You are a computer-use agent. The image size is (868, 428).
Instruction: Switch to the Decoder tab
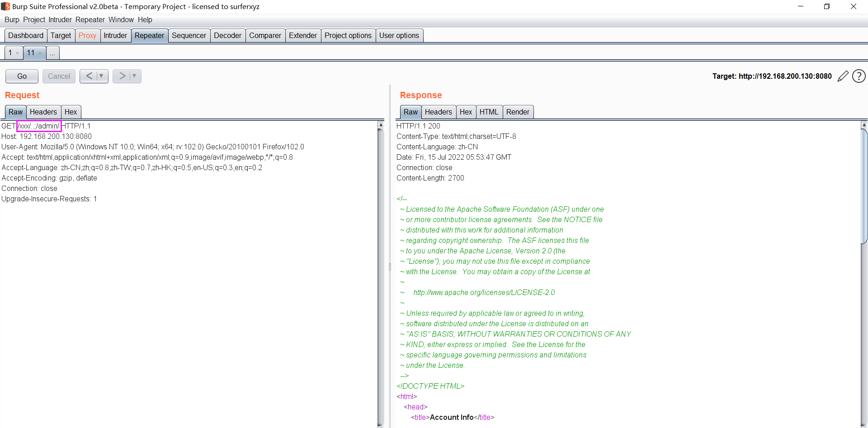(x=227, y=35)
